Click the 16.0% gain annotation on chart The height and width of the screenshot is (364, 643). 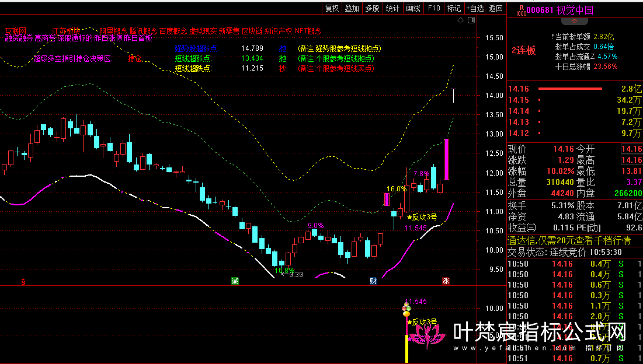coord(396,189)
